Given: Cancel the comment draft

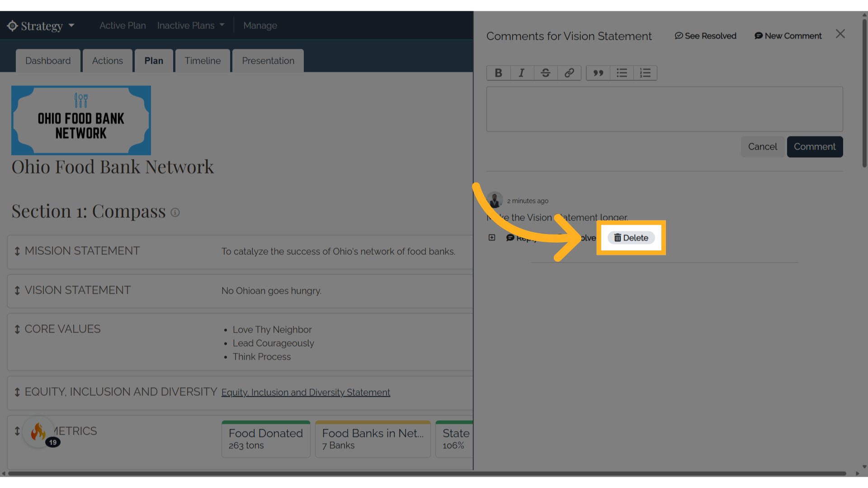Looking at the screenshot, I should click(x=762, y=147).
